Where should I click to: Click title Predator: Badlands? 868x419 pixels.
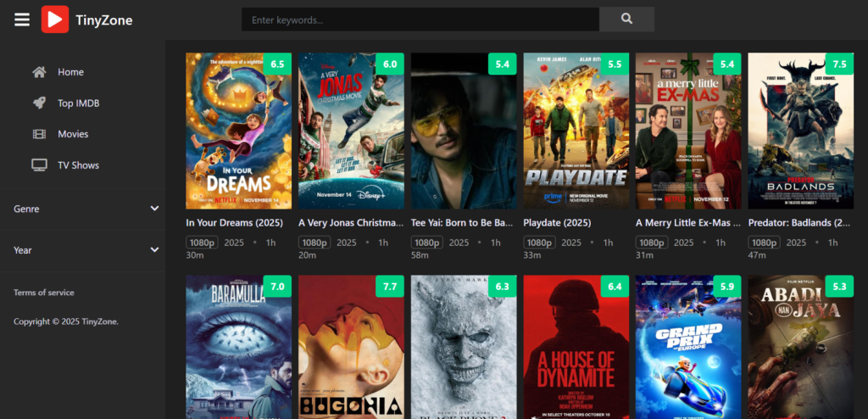(799, 223)
